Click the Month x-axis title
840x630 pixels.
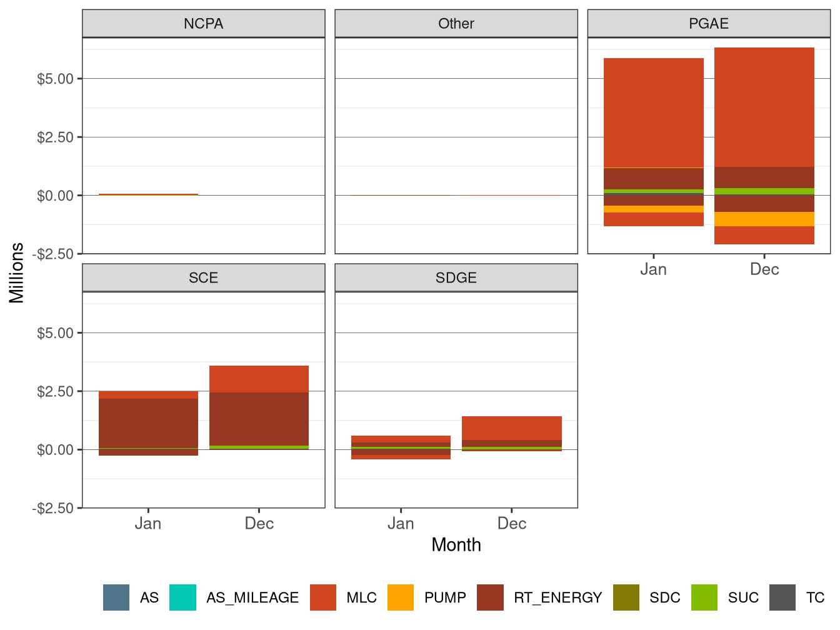tap(456, 545)
